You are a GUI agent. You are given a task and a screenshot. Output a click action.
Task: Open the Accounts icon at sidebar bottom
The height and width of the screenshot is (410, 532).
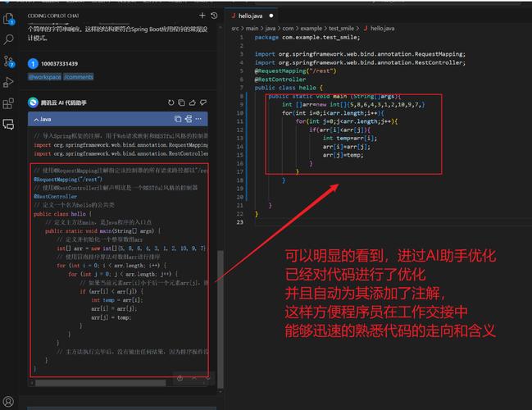(8, 402)
